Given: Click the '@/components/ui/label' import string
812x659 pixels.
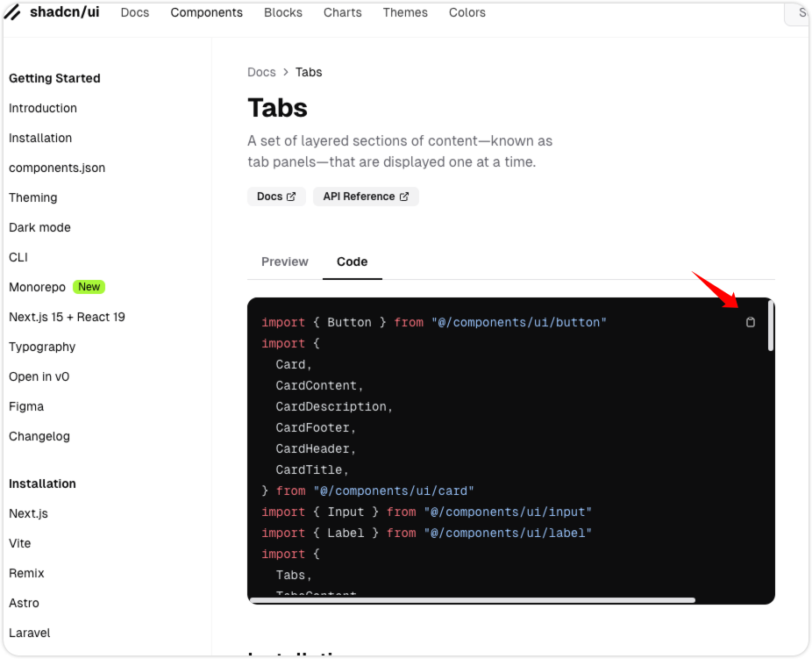Looking at the screenshot, I should 508,533.
